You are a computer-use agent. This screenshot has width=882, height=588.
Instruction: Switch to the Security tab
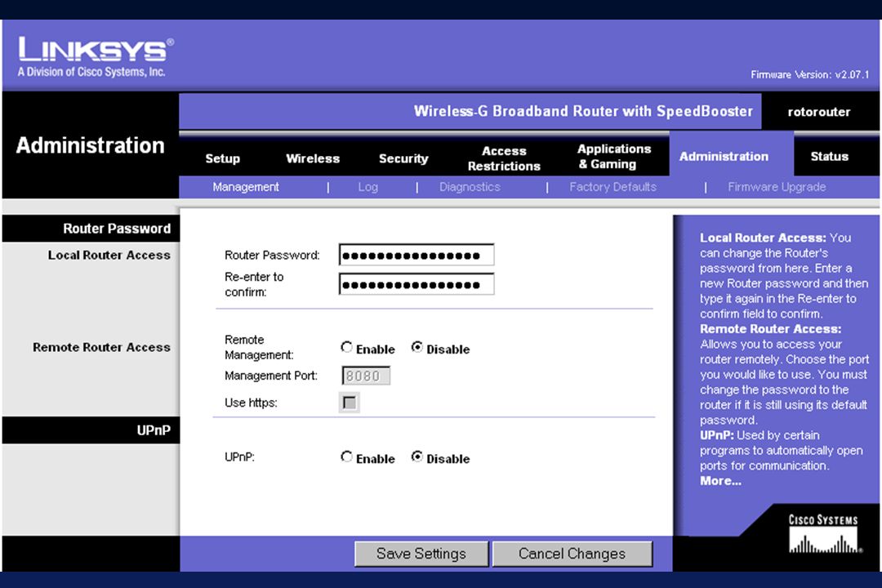[403, 158]
